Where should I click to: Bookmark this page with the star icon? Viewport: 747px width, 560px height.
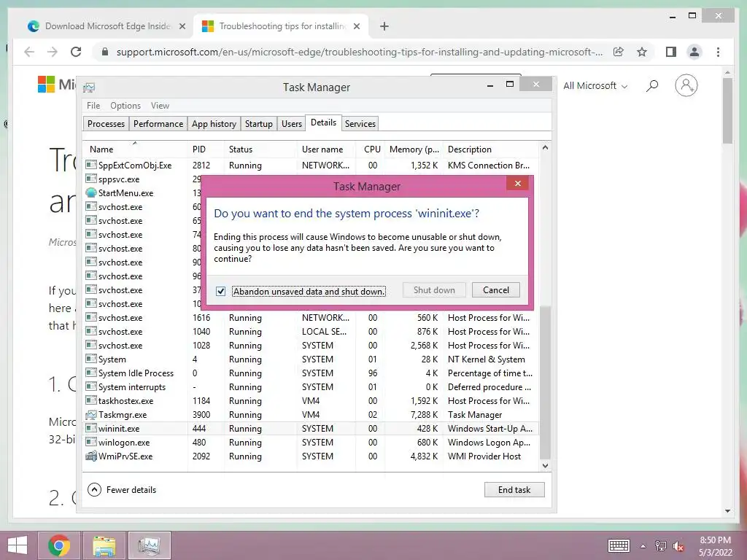coord(642,52)
